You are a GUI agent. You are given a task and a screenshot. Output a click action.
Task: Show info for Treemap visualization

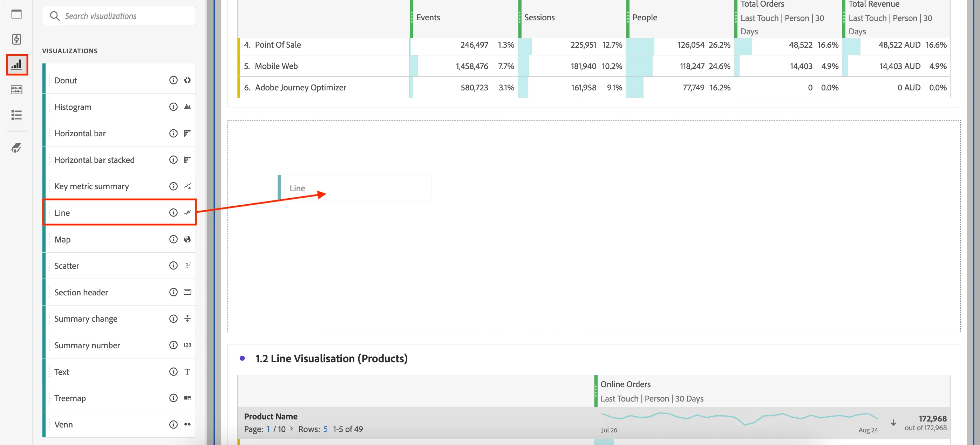[x=173, y=398]
